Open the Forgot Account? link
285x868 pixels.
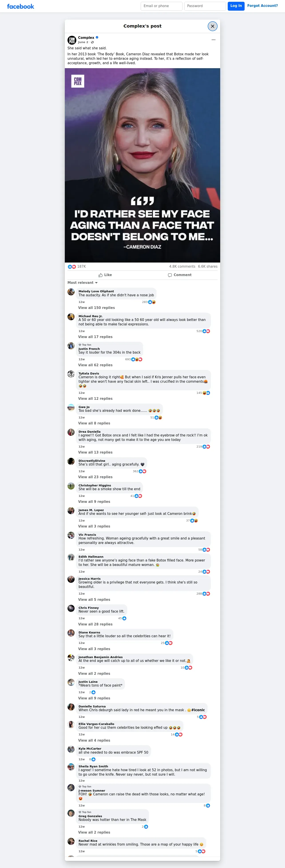262,6
